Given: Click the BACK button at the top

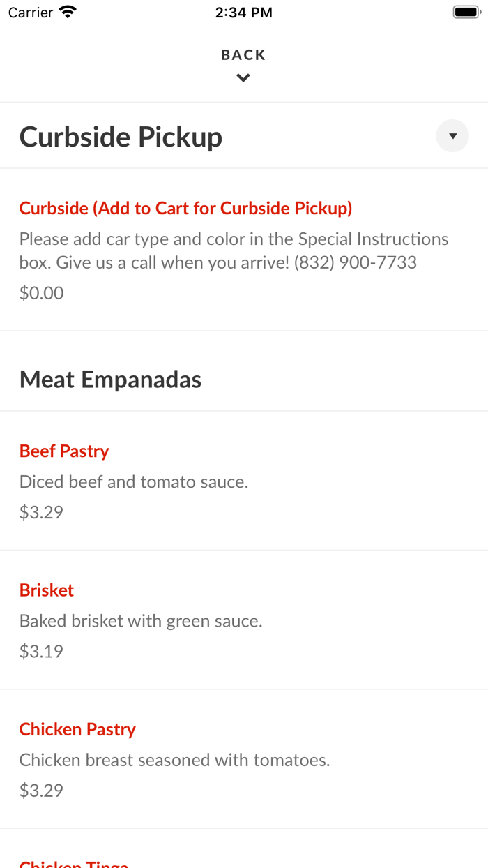Looking at the screenshot, I should point(243,54).
